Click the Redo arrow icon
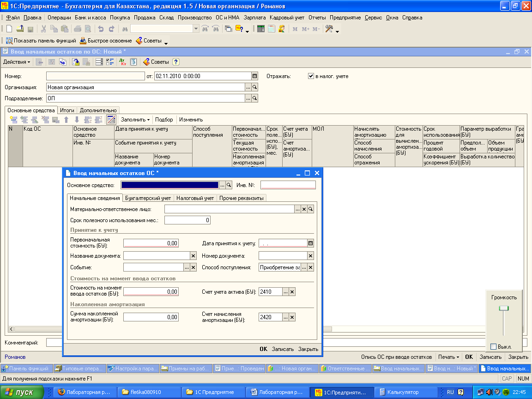Viewport: 532px width, 399px height. point(111,29)
